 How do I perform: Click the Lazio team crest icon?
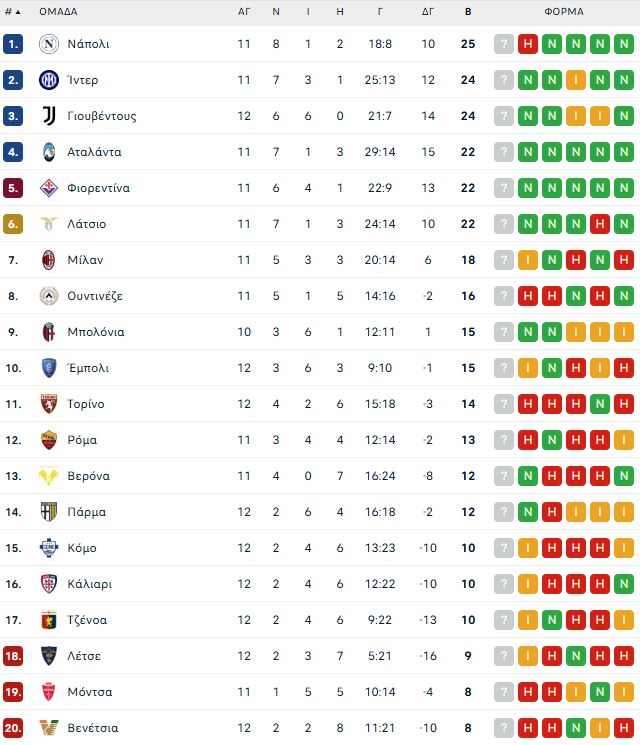(49, 224)
